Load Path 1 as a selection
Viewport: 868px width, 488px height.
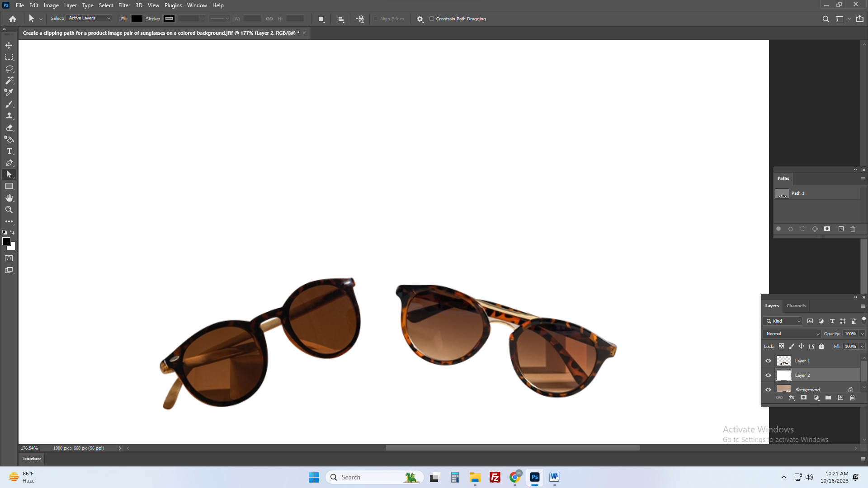coord(803,229)
